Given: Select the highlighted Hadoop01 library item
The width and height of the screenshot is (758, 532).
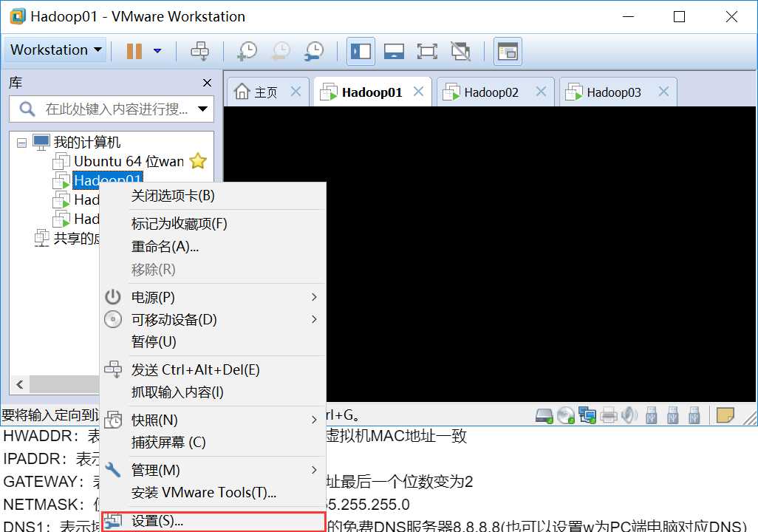Looking at the screenshot, I should [x=108, y=179].
